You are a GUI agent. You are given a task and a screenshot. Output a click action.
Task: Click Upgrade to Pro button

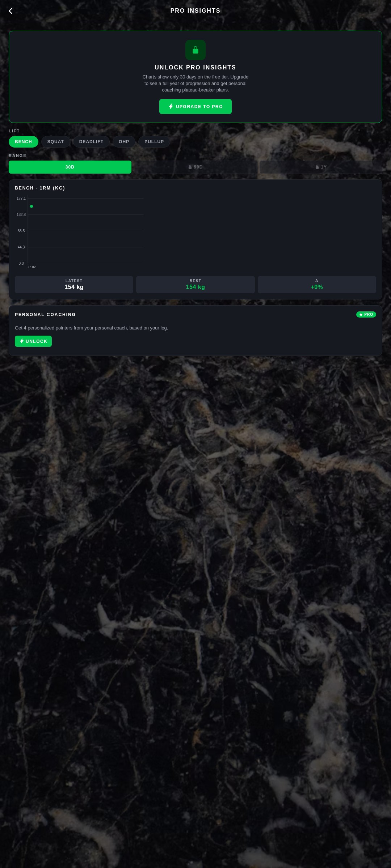click(195, 106)
